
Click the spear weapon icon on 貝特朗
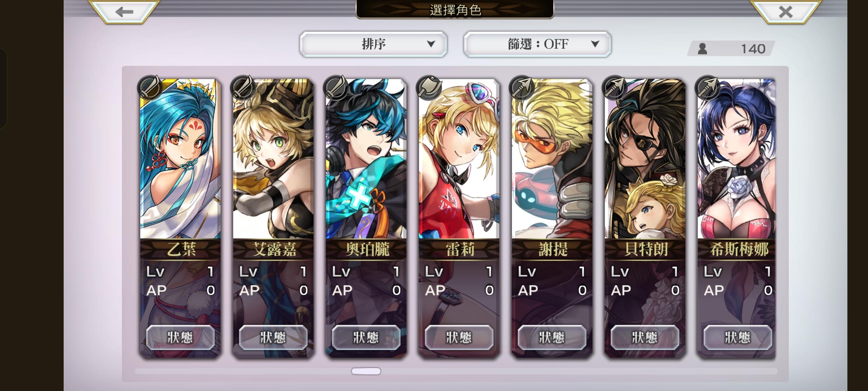pyautogui.click(x=615, y=87)
